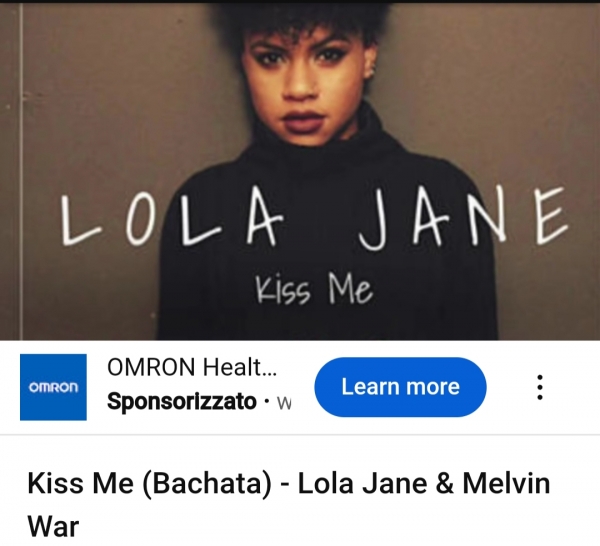Click the letter E ending JANE
The height and width of the screenshot is (546, 600).
click(x=548, y=215)
